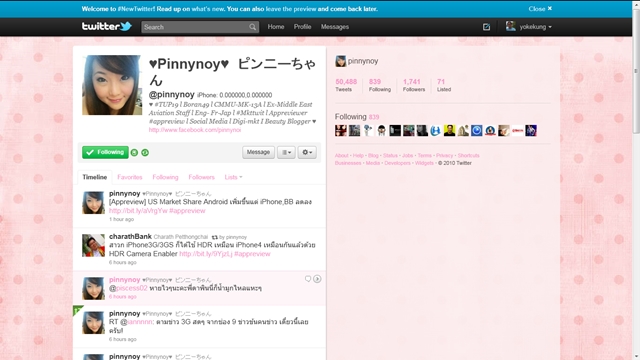
Task: Open the add-to-list dropdown button
Action: (x=286, y=152)
